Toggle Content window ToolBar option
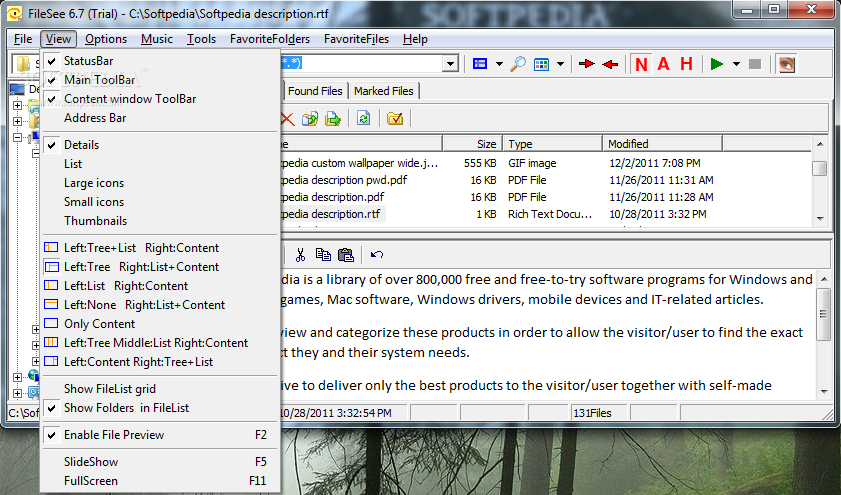This screenshot has width=841, height=495. [160, 99]
